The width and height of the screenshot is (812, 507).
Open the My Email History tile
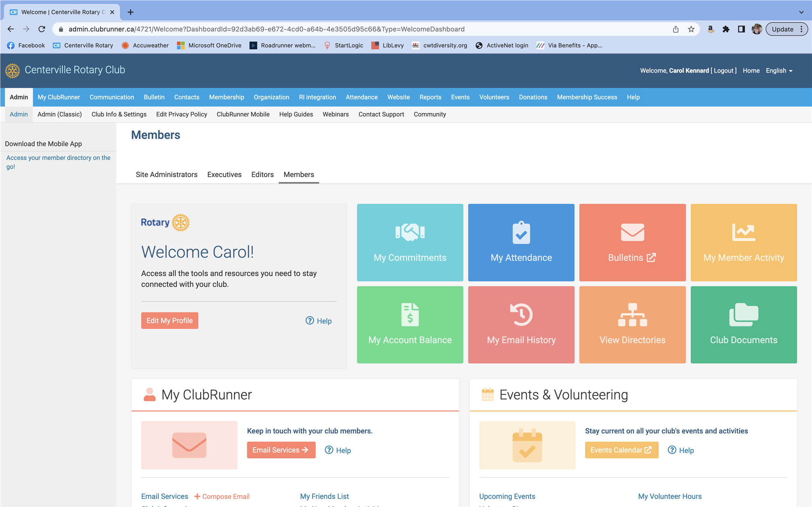pos(521,324)
